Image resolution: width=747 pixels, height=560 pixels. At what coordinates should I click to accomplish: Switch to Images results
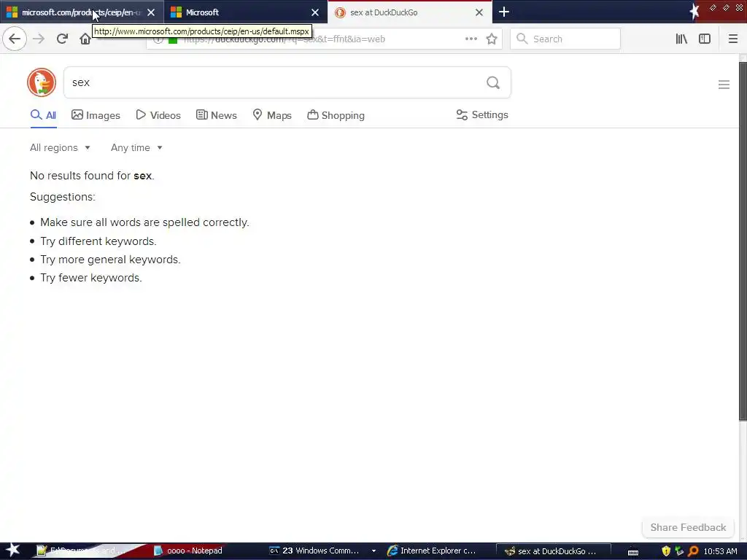click(96, 115)
